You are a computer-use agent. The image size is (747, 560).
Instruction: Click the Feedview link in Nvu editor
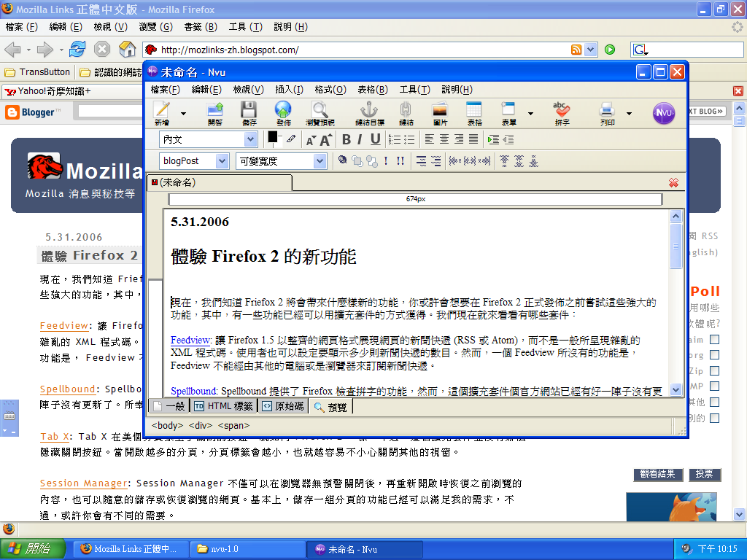pos(190,340)
